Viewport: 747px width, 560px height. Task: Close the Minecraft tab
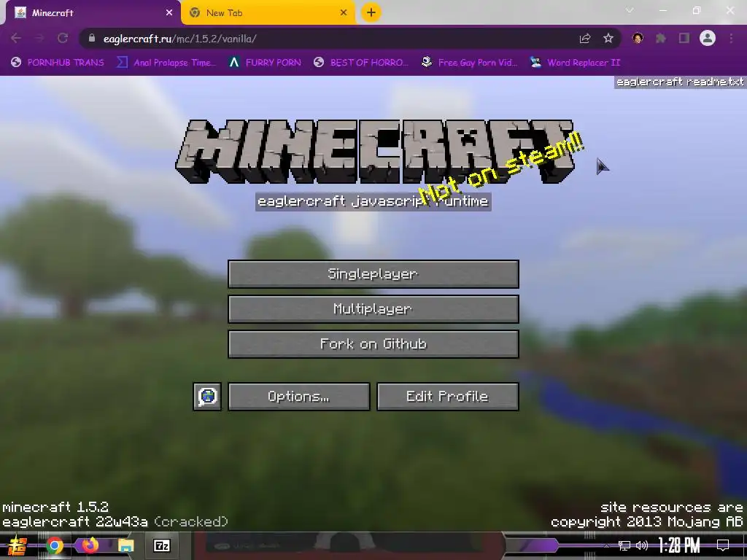coord(169,13)
